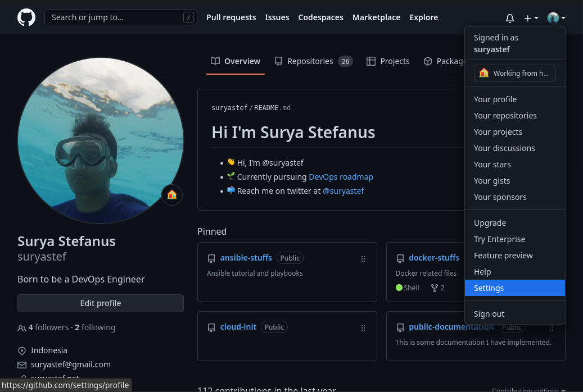Click the location pin icon by Indonesia
The width and height of the screenshot is (583, 392).
coord(22,351)
